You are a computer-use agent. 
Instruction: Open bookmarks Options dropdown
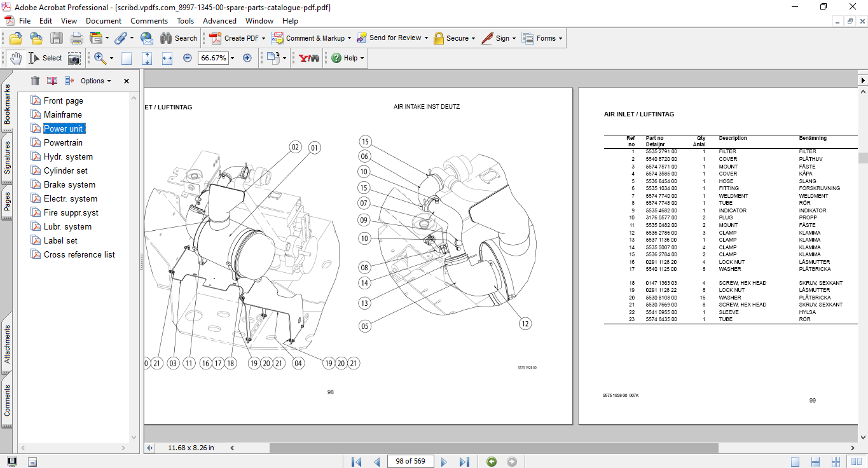(95, 81)
